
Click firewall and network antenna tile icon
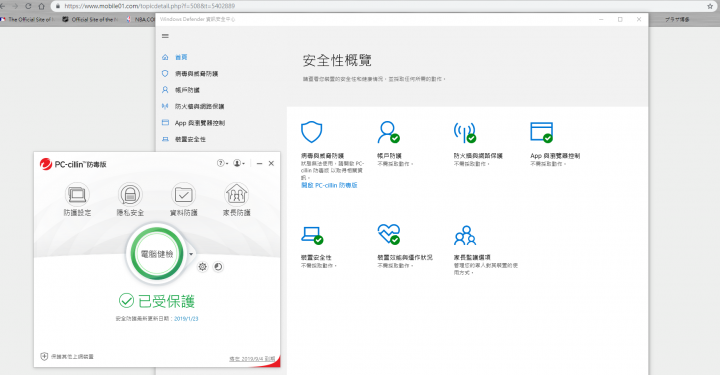pyautogui.click(x=465, y=132)
